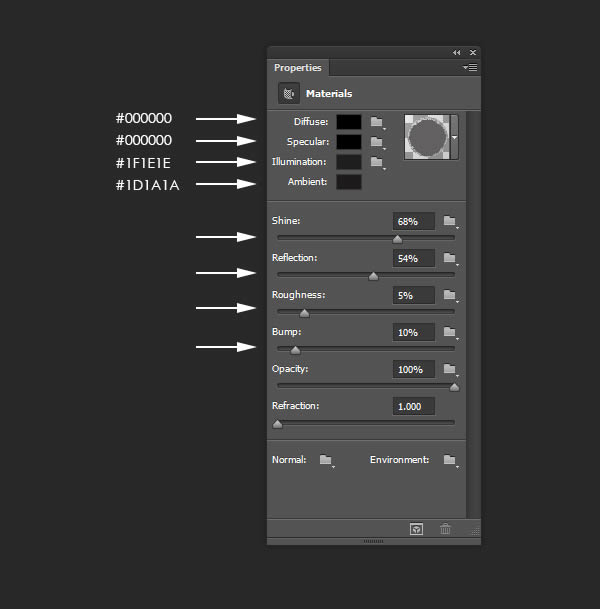Close the Properties panel
The height and width of the screenshot is (609, 600).
(x=473, y=52)
